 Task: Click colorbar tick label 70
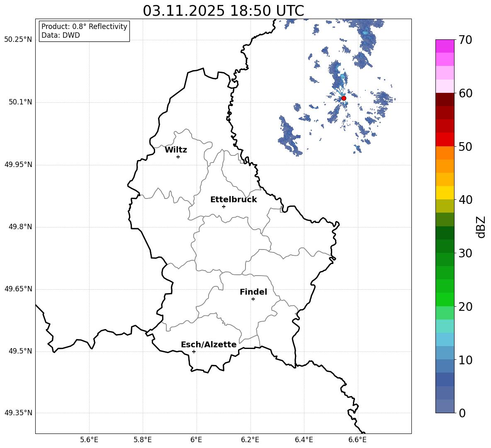click(465, 40)
